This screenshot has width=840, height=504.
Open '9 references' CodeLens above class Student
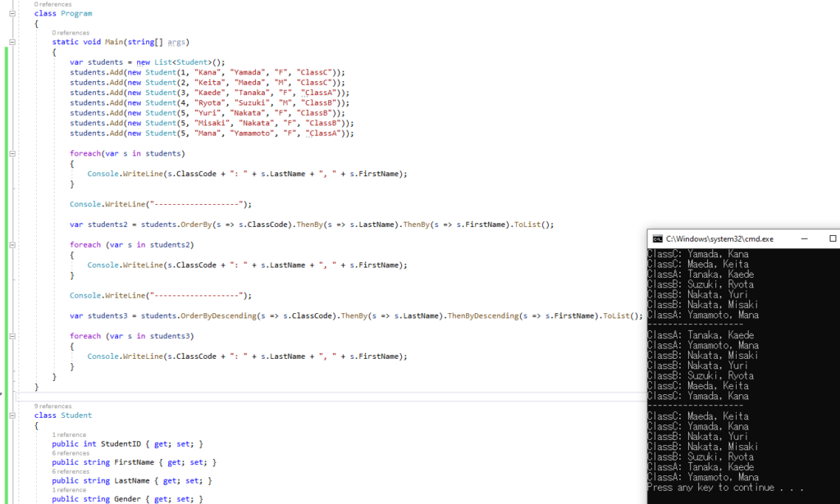(52, 406)
